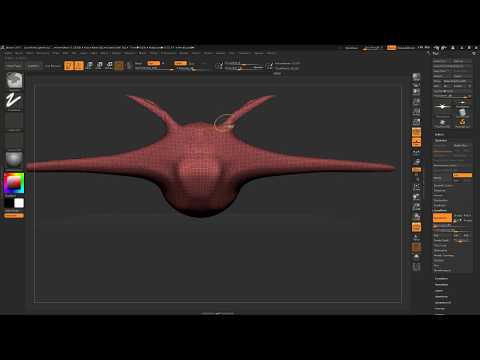Toggle the orange Floor grid icon
The image size is (480, 360).
tap(416, 142)
